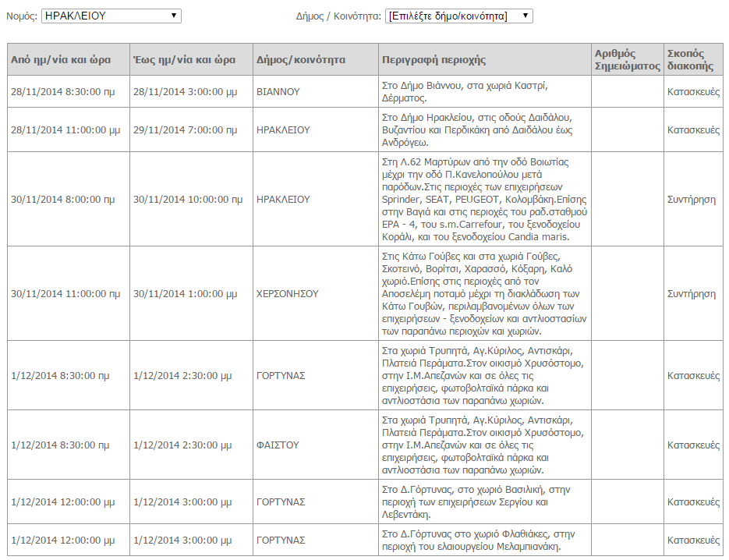Select the ΒΙΑΝΝΟΥ municipality cell
Viewport: 729px width, 560px height.
click(278, 91)
